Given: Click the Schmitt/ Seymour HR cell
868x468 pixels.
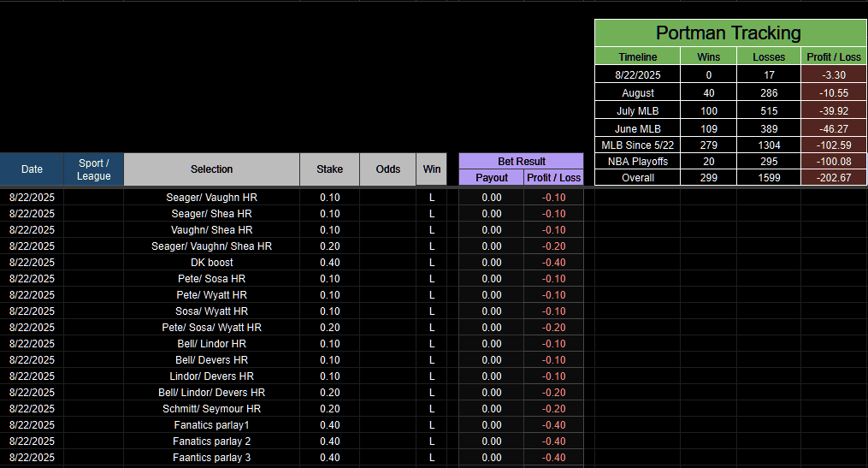Looking at the screenshot, I should point(211,408).
